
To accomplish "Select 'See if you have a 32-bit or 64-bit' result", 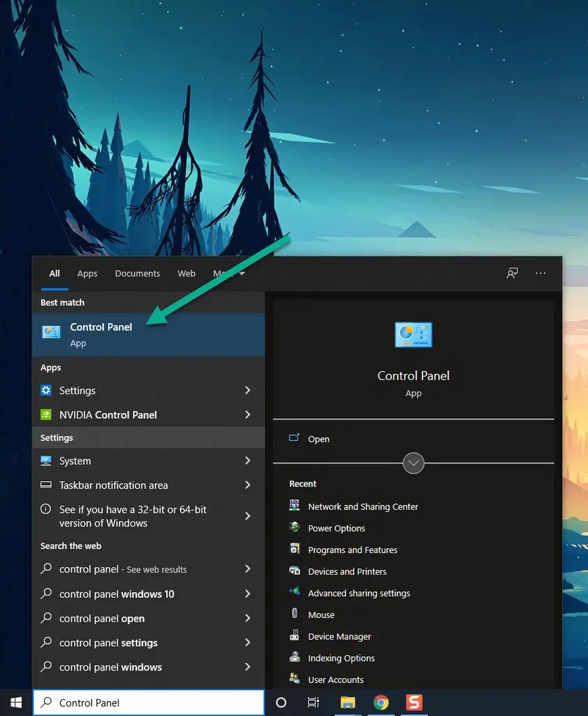I will (x=148, y=516).
